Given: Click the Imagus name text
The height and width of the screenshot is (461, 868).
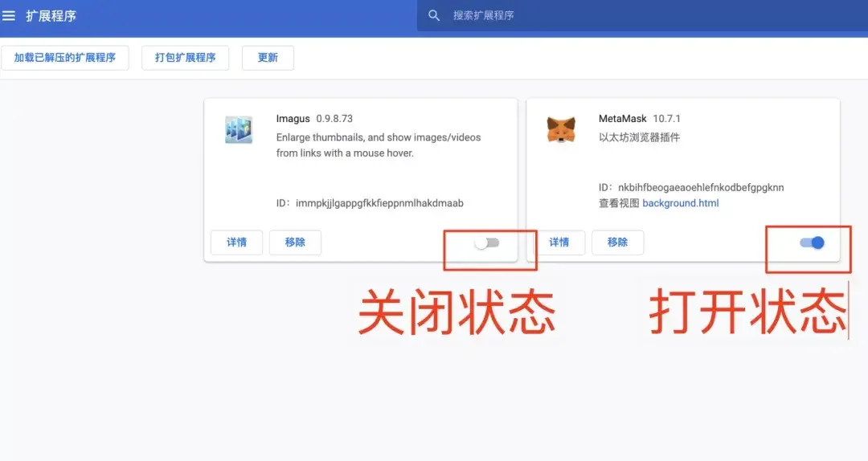Looking at the screenshot, I should coord(293,118).
